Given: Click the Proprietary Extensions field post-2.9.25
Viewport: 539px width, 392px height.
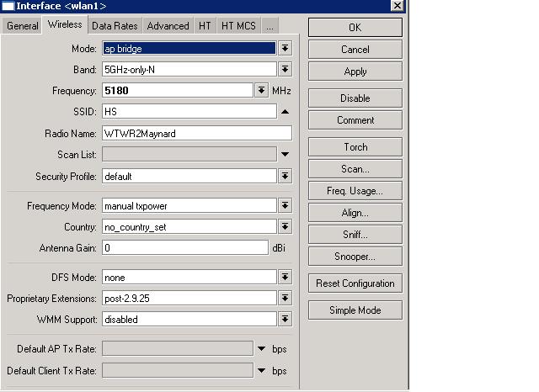Looking at the screenshot, I should [189, 299].
